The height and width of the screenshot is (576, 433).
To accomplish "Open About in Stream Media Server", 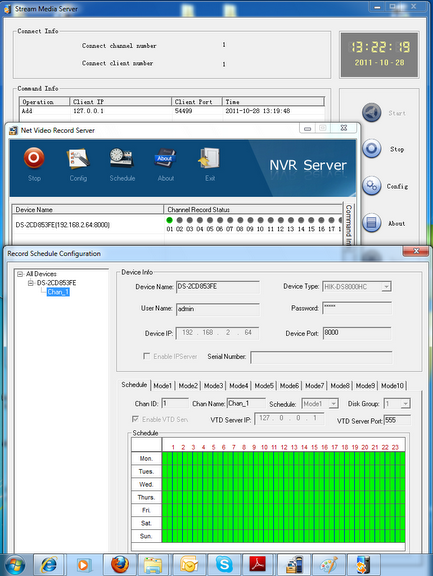I will click(372, 223).
